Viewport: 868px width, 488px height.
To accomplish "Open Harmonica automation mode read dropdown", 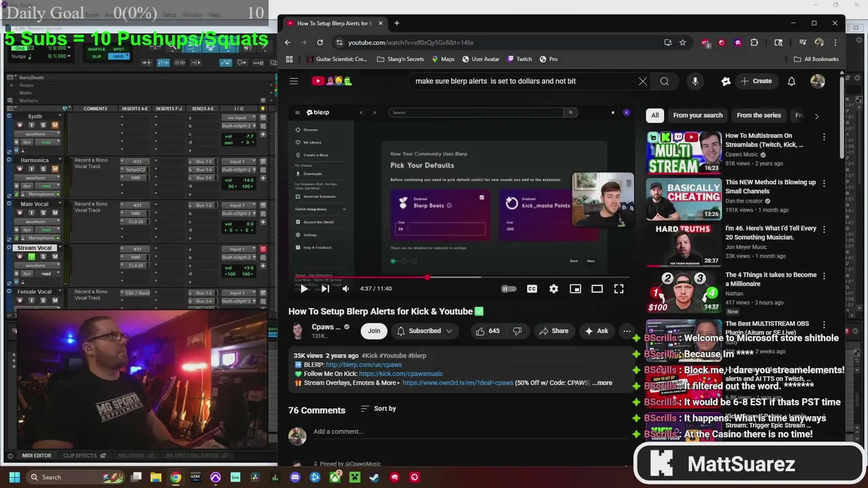I will [x=47, y=186].
